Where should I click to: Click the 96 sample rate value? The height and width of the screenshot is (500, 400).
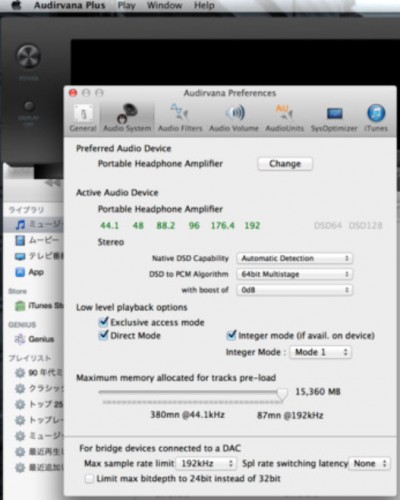coord(194,226)
